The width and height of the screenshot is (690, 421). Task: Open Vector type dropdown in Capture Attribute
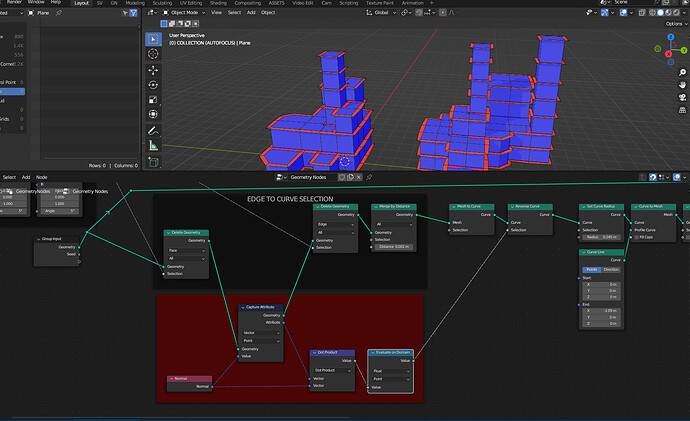click(x=261, y=333)
